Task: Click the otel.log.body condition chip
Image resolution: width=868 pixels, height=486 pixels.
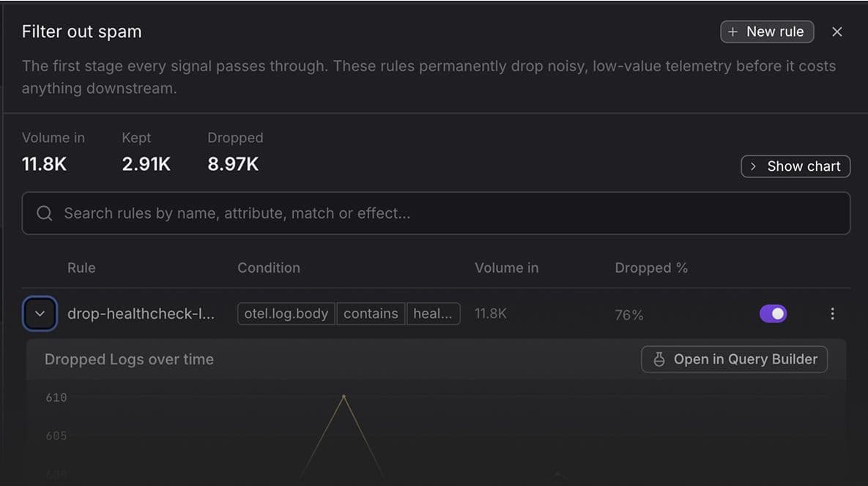Action: 286,314
